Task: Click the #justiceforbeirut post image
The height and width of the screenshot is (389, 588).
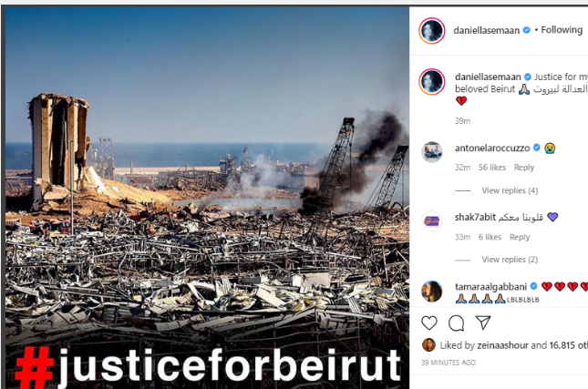Action: pos(207,198)
